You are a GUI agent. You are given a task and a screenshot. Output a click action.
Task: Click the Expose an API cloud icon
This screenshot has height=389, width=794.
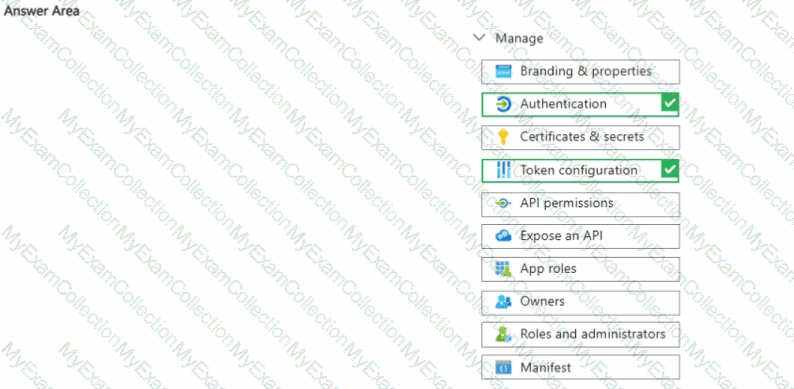[x=503, y=236]
